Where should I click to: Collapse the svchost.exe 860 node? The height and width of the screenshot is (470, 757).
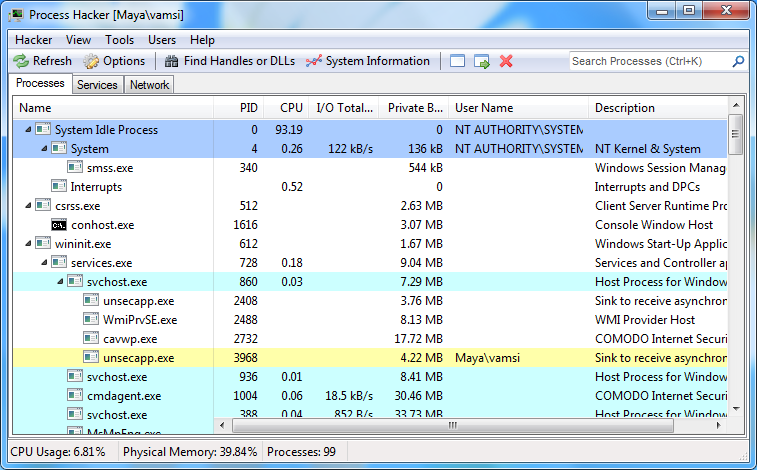click(60, 281)
